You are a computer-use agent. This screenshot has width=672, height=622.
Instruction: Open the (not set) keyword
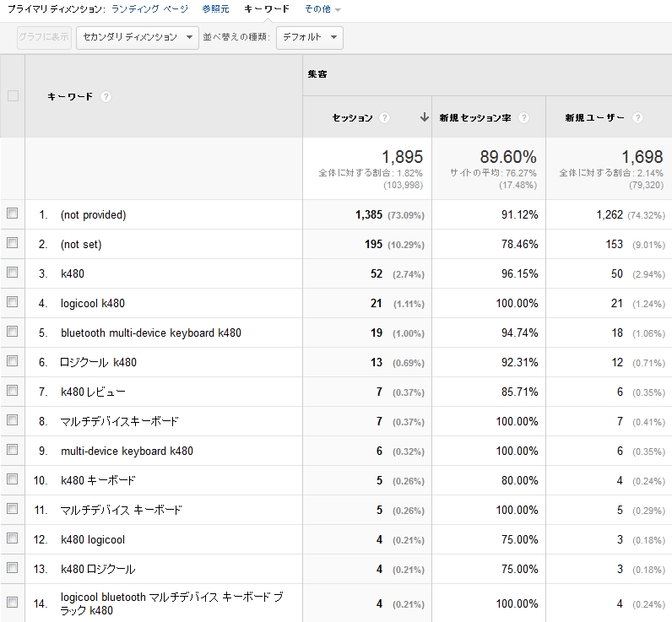coord(81,245)
